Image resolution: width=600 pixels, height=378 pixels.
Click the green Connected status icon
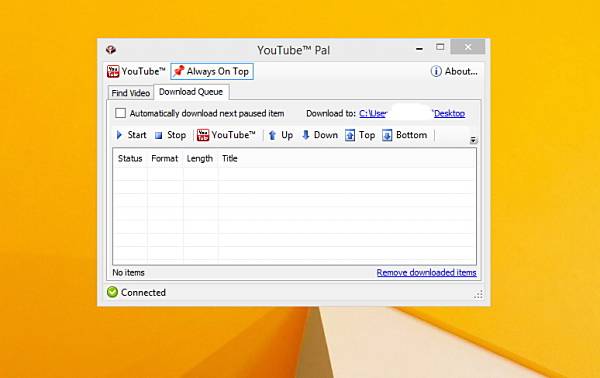tap(112, 292)
